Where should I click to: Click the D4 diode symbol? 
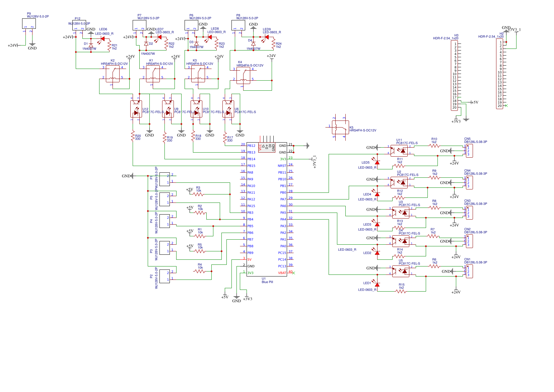point(253,43)
